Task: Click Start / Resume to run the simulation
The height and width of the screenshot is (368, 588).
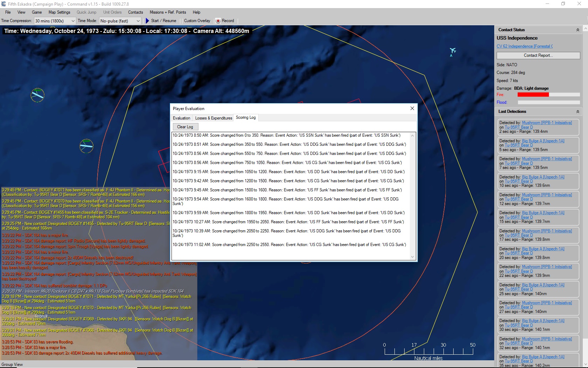Action: [161, 21]
